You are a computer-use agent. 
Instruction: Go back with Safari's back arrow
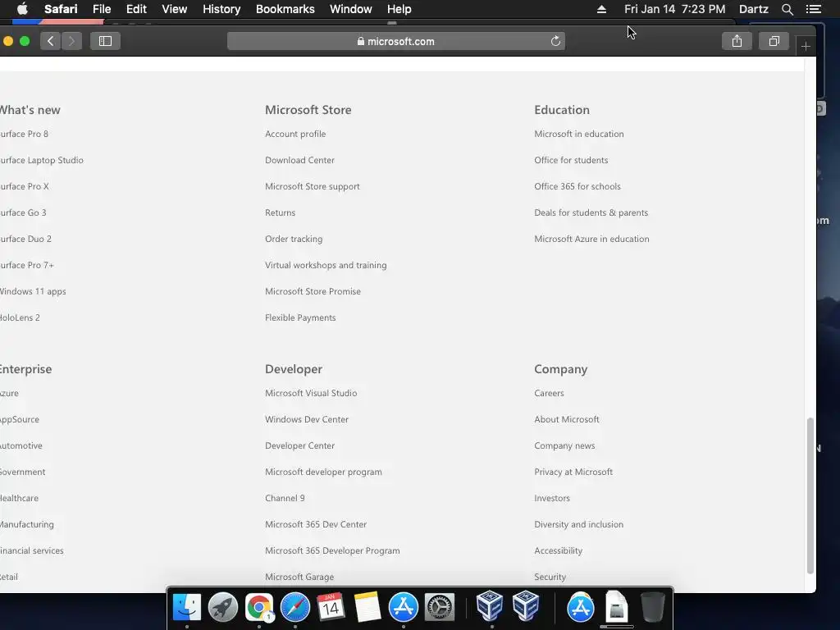[x=50, y=41]
